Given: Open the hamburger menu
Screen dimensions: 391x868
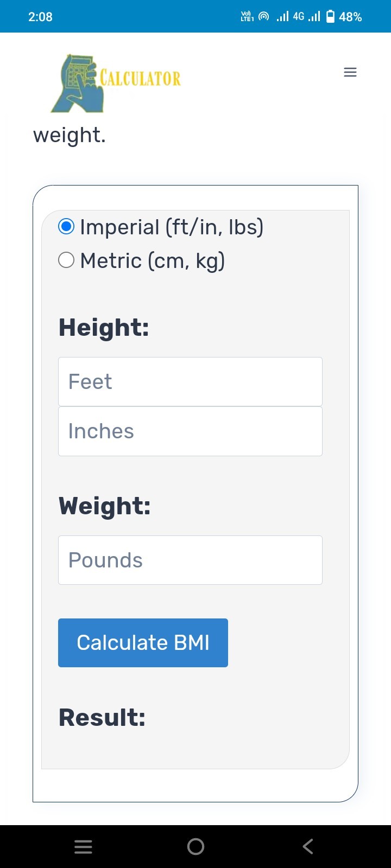Looking at the screenshot, I should pyautogui.click(x=350, y=72).
